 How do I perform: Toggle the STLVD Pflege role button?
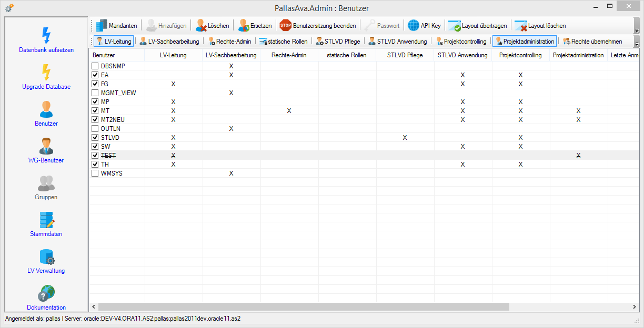click(x=338, y=41)
